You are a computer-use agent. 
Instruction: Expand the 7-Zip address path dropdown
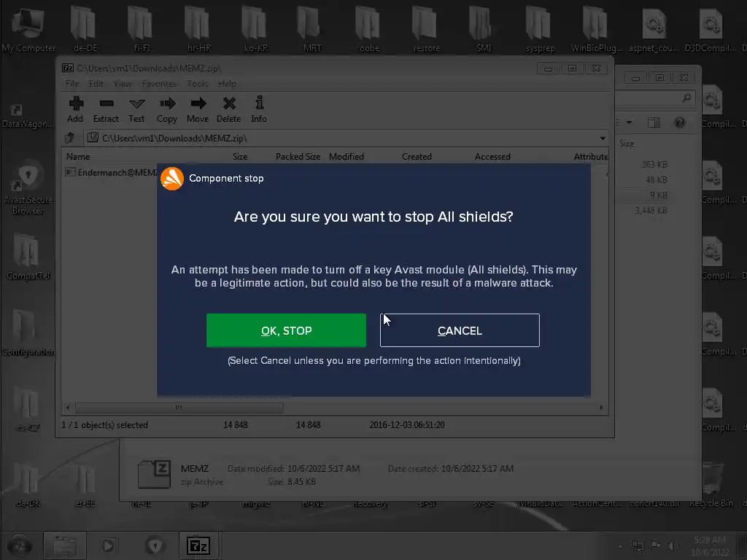pyautogui.click(x=603, y=138)
